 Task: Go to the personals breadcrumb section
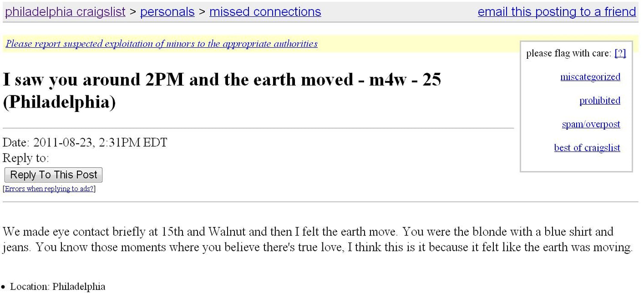pos(167,12)
